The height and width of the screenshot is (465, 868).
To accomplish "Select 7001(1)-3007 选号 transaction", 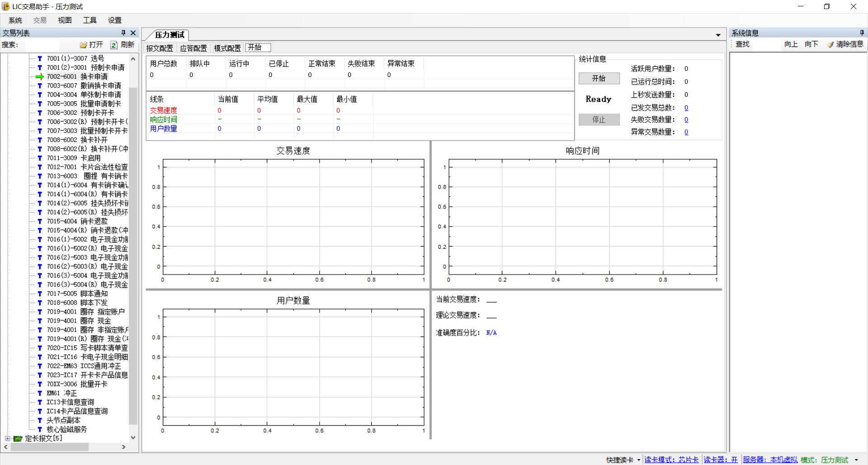I will click(x=75, y=58).
